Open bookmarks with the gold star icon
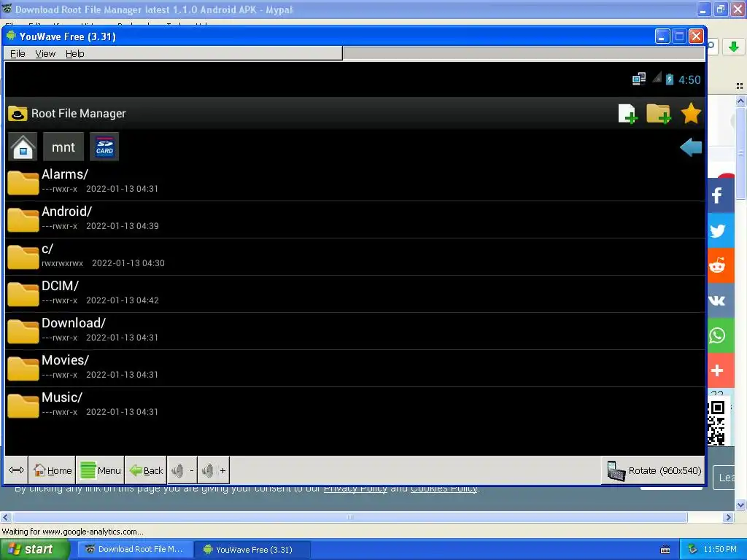747x560 pixels. point(690,113)
